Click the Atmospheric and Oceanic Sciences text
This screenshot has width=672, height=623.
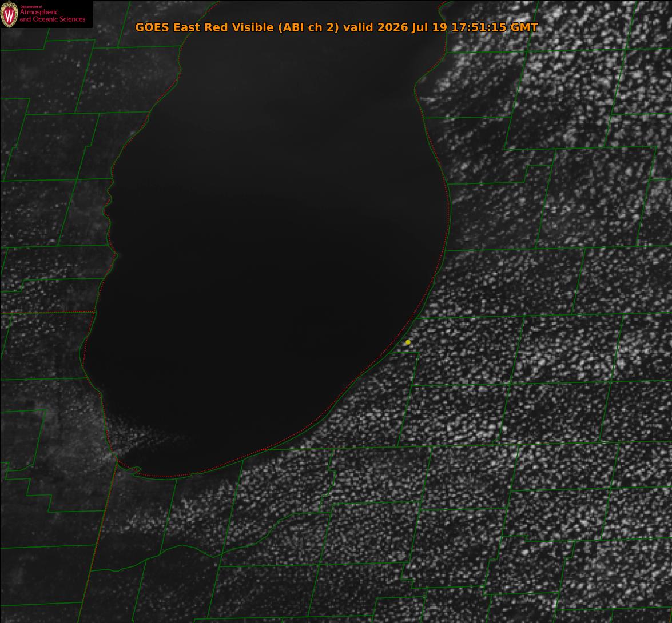coord(52,15)
